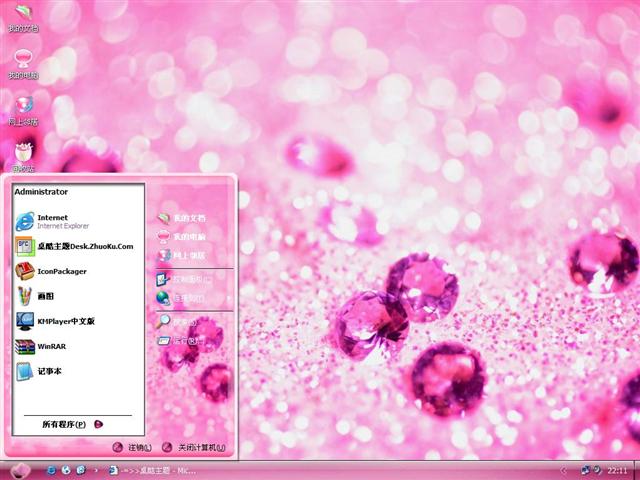Open 网上邻居 desktop icon

tap(24, 108)
